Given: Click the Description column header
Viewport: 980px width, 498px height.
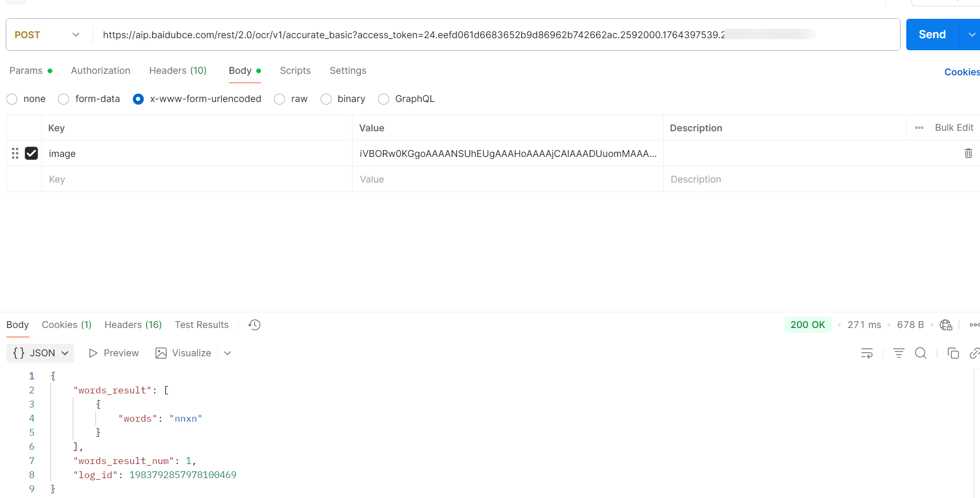Looking at the screenshot, I should coord(696,128).
